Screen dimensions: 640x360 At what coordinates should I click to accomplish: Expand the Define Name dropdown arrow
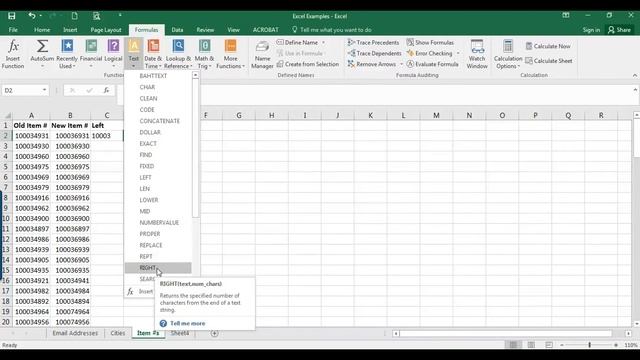click(x=323, y=42)
